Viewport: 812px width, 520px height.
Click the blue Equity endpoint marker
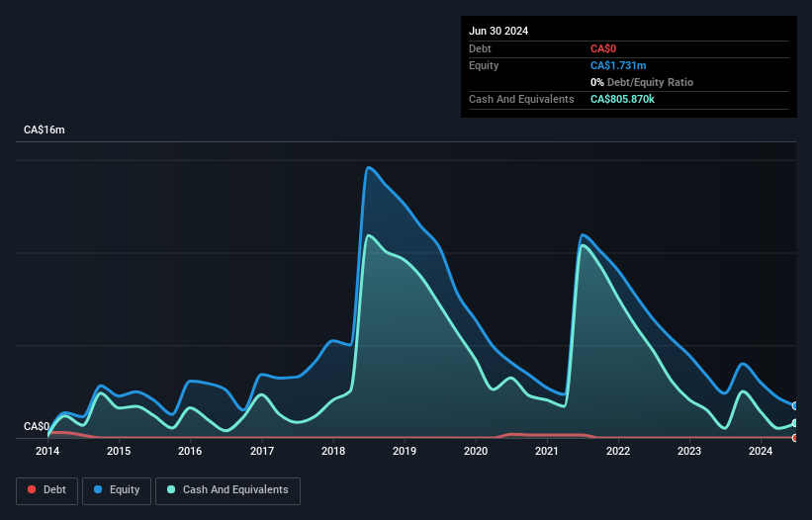794,406
